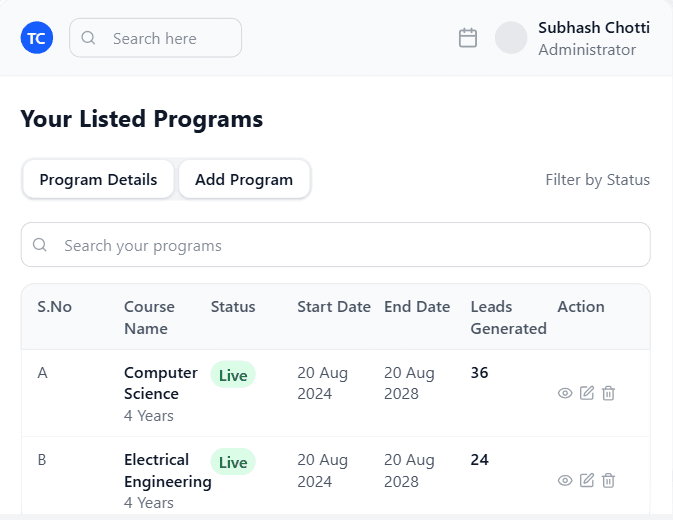Switch to the Program Details tab
673x520 pixels.
tap(98, 180)
